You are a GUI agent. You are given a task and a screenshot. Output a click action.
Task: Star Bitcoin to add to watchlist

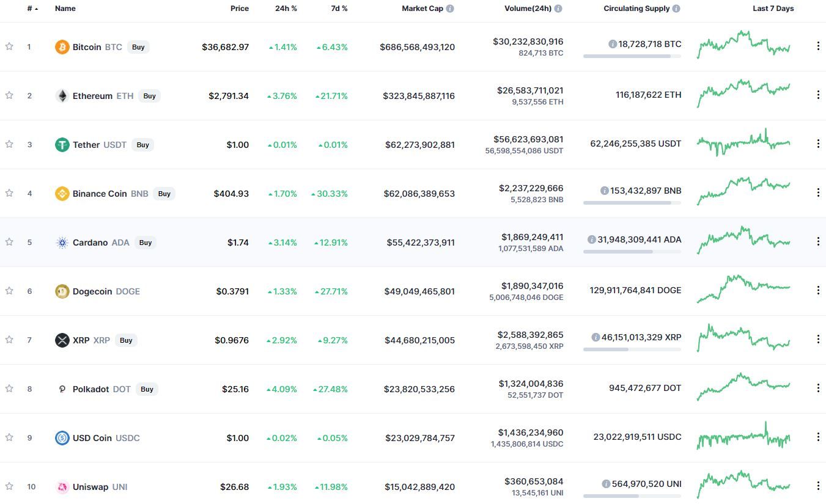9,46
